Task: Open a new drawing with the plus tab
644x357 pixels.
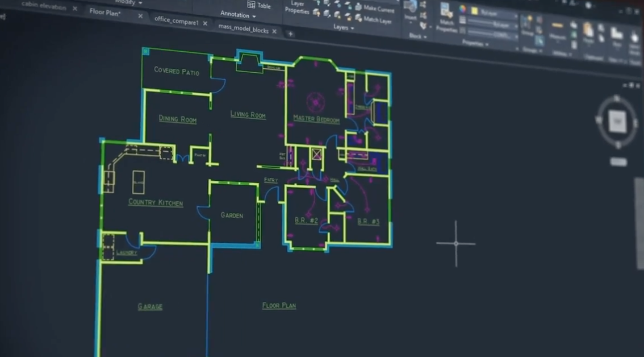Action: pyautogui.click(x=290, y=34)
